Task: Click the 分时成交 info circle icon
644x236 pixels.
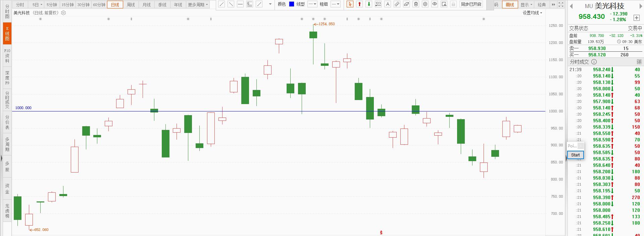Action: pyautogui.click(x=594, y=62)
